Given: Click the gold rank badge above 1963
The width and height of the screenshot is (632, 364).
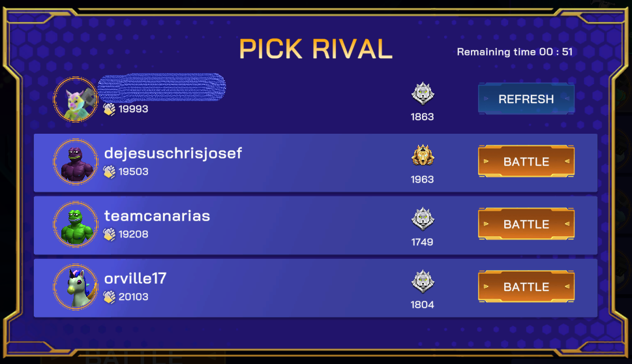Looking at the screenshot, I should click(x=423, y=157).
